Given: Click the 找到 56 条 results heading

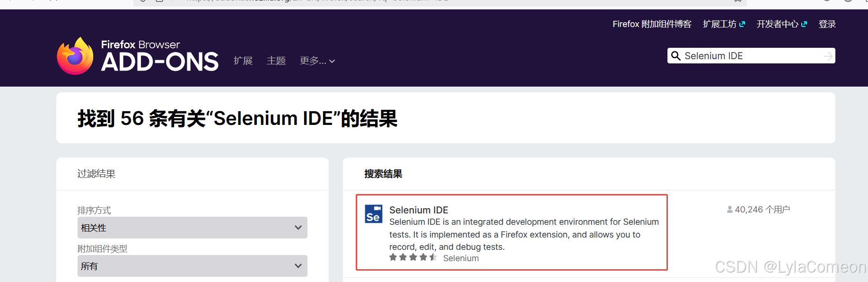Looking at the screenshot, I should click(x=237, y=118).
